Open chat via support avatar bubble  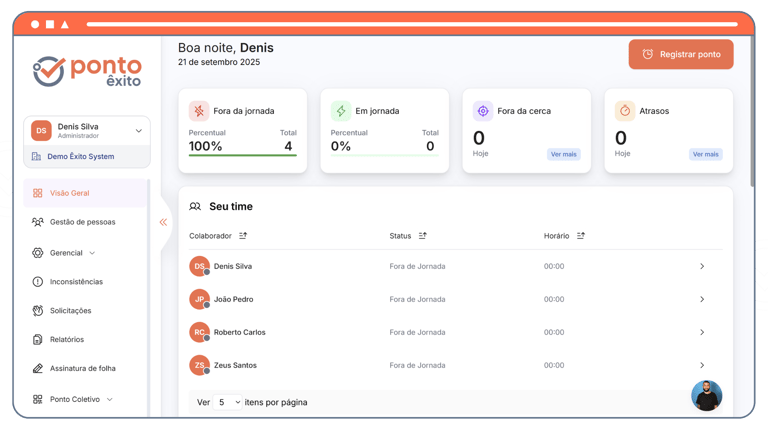(707, 395)
